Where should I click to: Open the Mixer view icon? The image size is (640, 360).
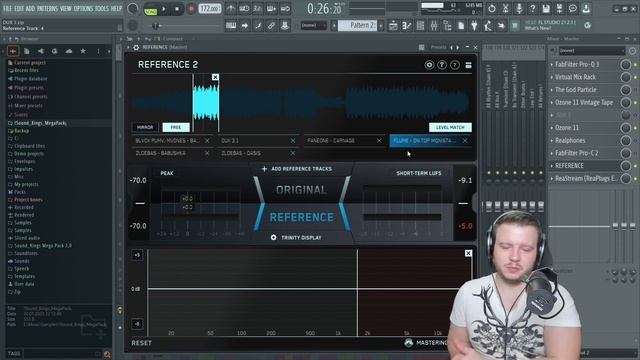tap(434, 26)
